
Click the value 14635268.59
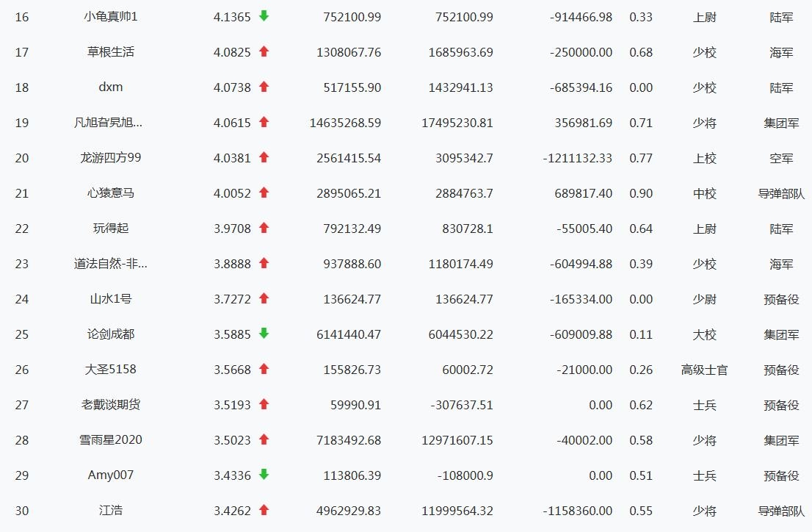coord(345,123)
